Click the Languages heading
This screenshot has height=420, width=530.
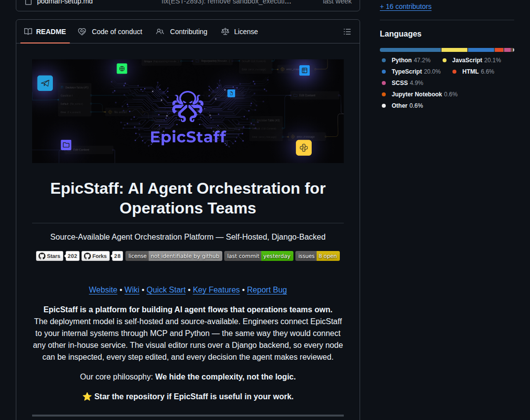(x=401, y=34)
